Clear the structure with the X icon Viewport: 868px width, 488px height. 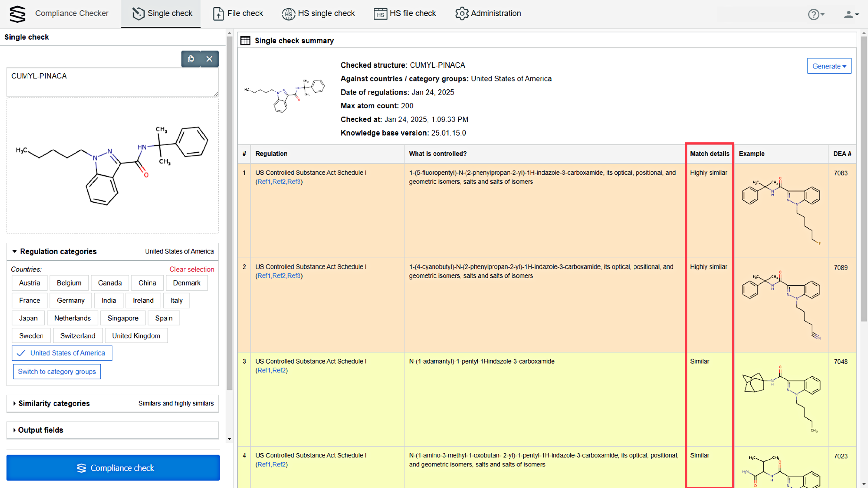(x=209, y=59)
